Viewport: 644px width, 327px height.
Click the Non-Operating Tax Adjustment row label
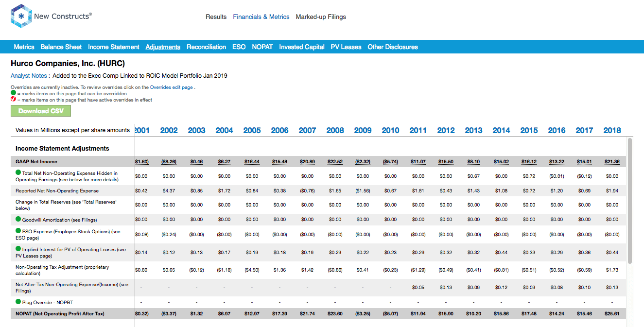tap(62, 270)
